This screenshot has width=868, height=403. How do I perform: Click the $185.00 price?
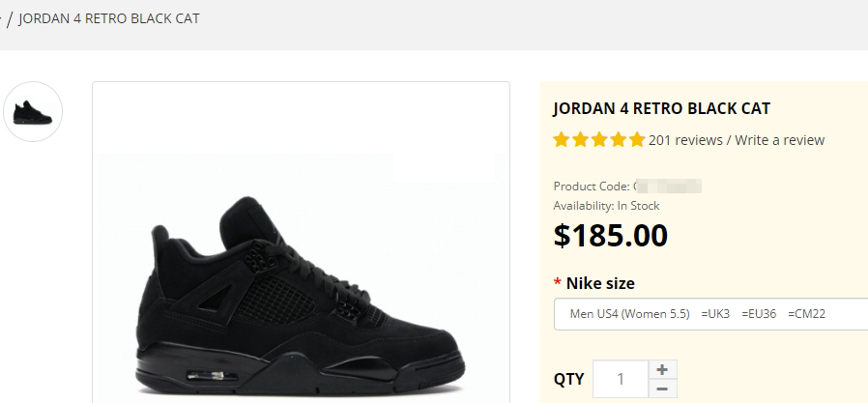point(610,235)
